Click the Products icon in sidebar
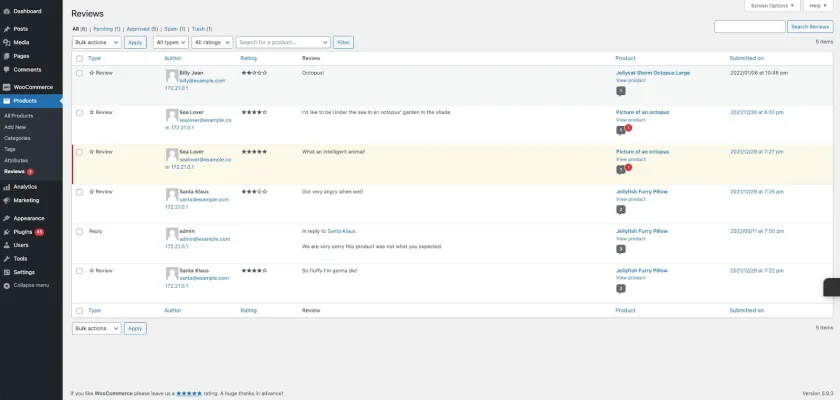The image size is (840, 400). 6,101
